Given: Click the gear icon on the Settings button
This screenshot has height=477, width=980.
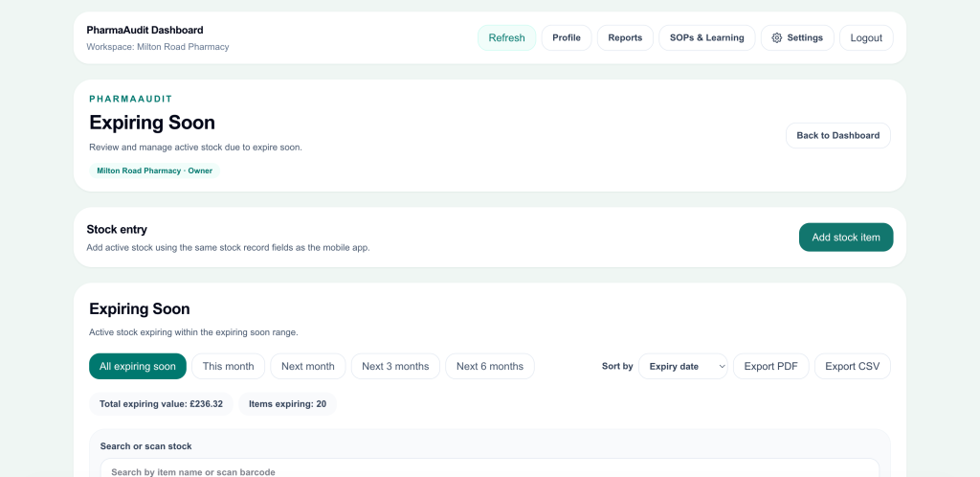Looking at the screenshot, I should pos(777,37).
